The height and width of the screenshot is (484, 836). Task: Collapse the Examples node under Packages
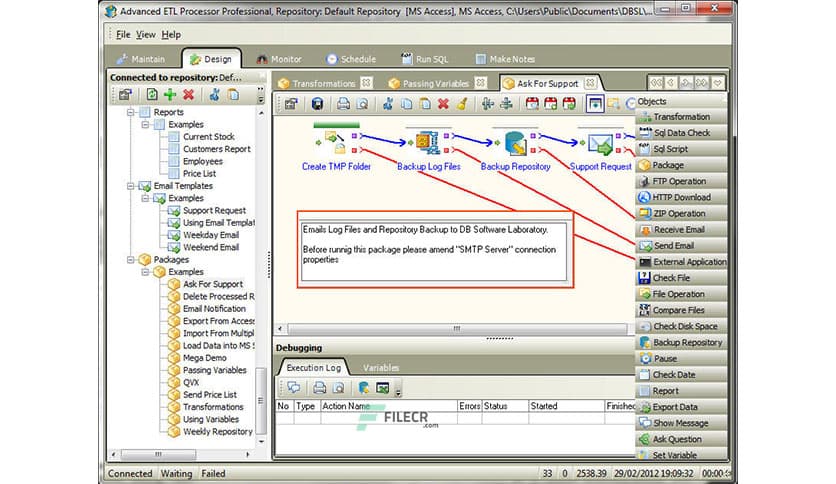145,272
